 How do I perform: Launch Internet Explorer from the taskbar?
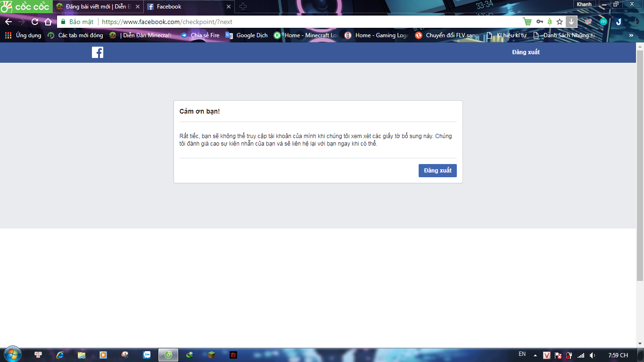[x=60, y=355]
